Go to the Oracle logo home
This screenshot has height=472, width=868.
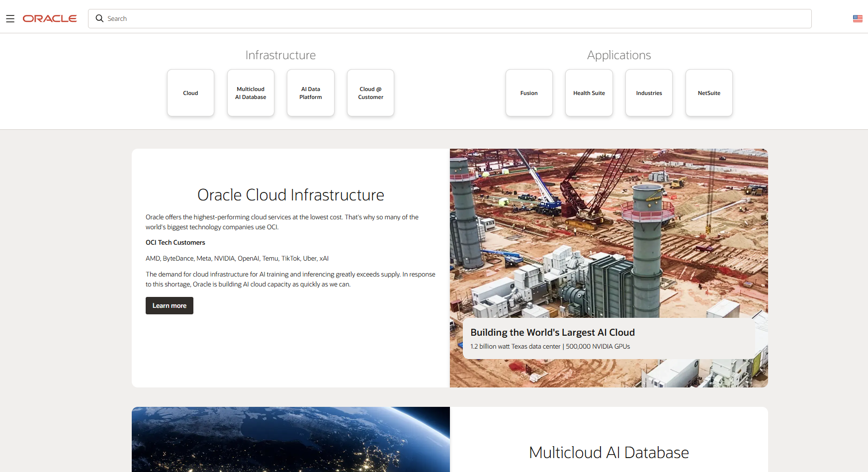pyautogui.click(x=50, y=19)
